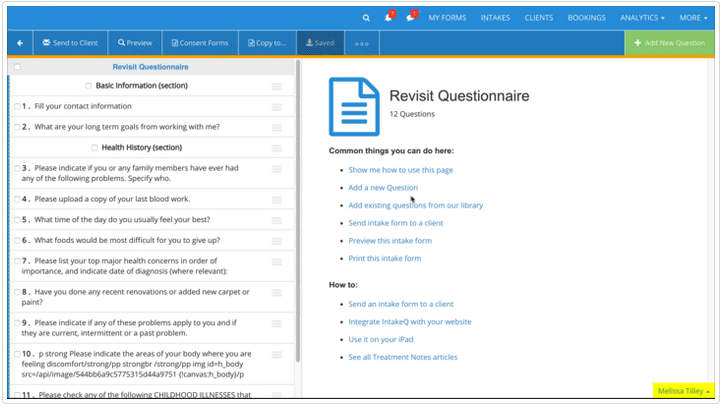Viewport: 724px width, 408px height.
Task: Open the chat messages icon
Action: point(411,17)
